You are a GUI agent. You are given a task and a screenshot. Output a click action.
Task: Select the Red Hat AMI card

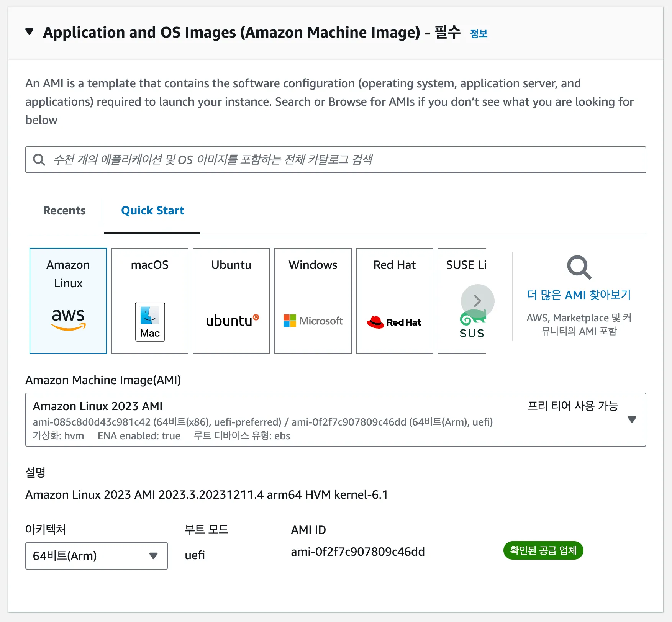click(x=395, y=301)
